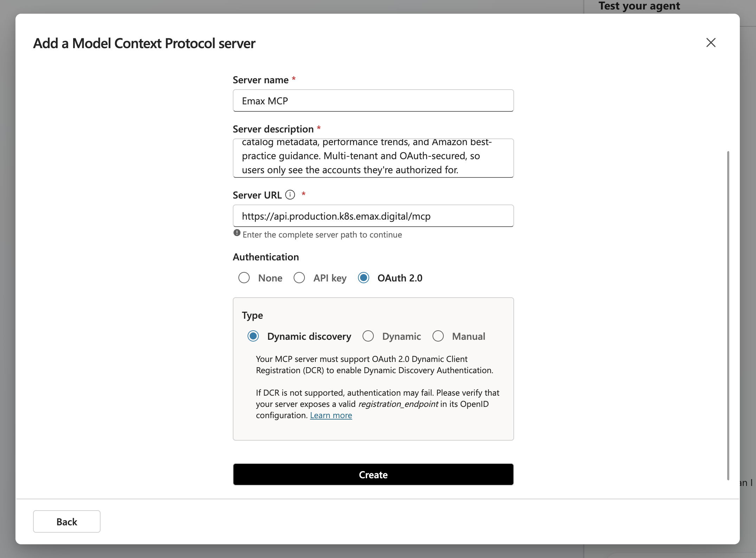Click the Server URL info icon
756x558 pixels.
(290, 195)
